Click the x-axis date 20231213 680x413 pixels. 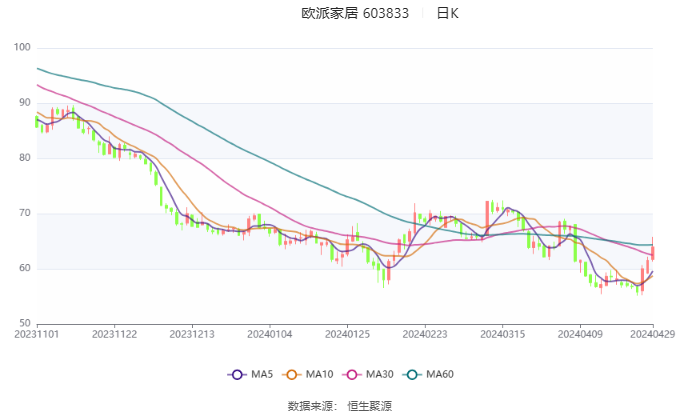pyautogui.click(x=192, y=334)
